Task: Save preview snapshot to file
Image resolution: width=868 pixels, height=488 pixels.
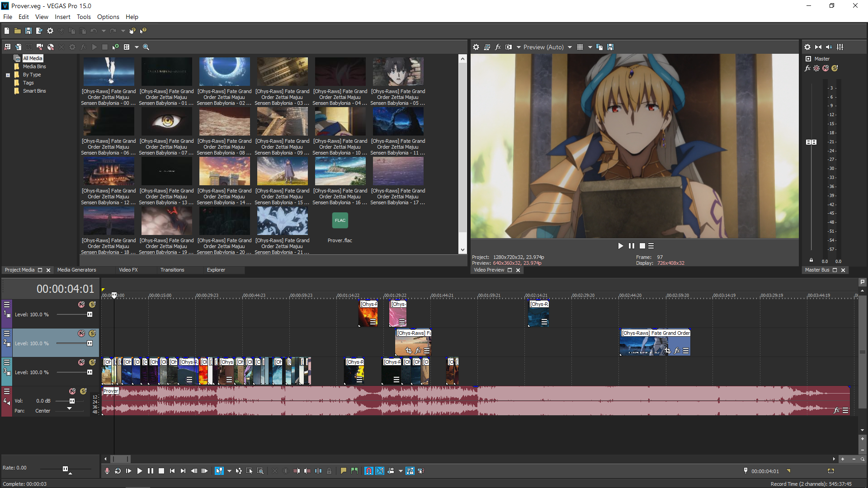Action: point(610,47)
